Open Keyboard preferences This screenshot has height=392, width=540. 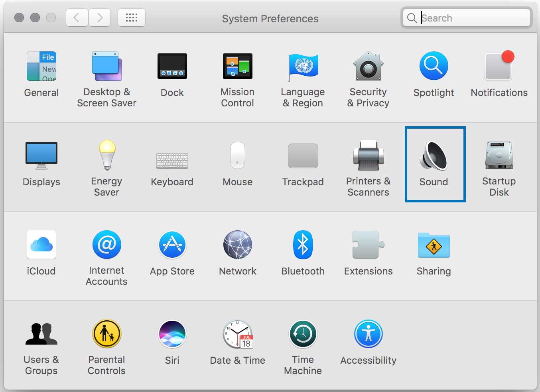pos(172,169)
